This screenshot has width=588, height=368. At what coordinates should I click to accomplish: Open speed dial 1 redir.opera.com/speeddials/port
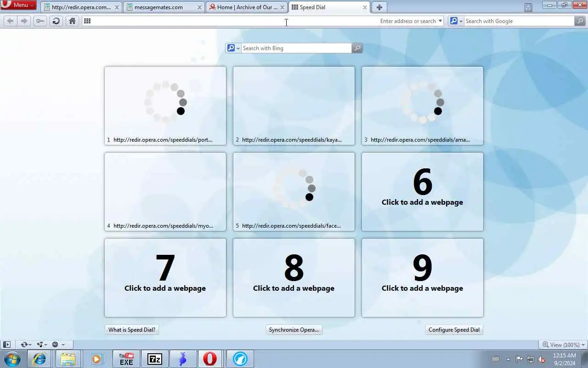(x=165, y=106)
